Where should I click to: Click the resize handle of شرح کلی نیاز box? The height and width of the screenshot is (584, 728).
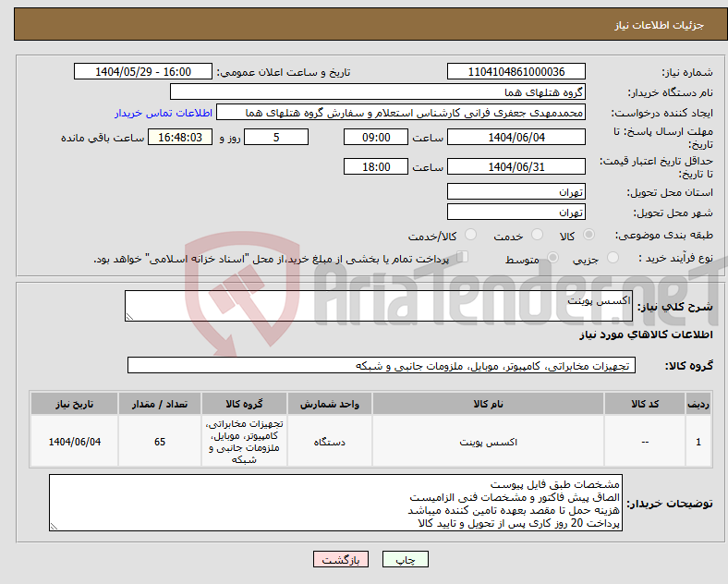(x=129, y=317)
